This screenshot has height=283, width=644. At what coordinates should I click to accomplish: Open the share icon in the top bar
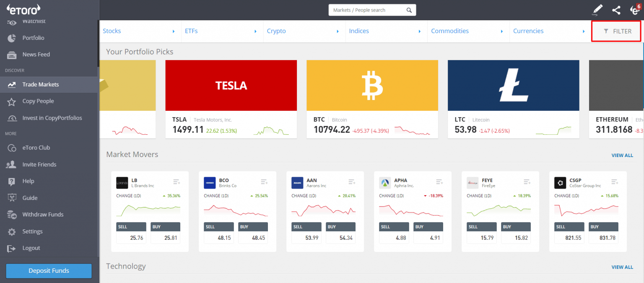(616, 10)
